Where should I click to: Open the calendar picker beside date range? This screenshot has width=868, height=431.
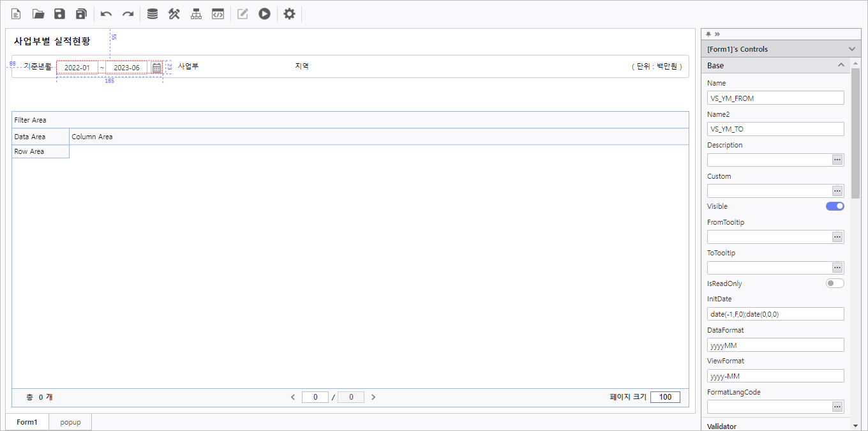(x=156, y=68)
